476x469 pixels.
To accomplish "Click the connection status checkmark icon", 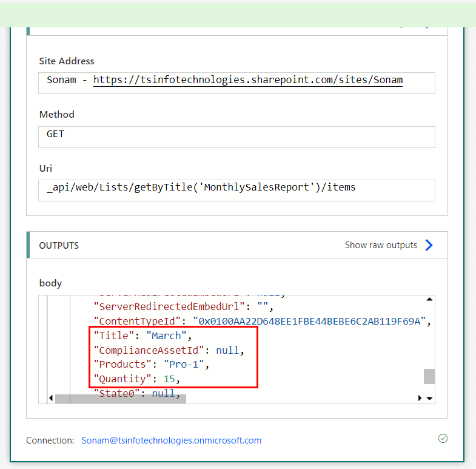I will (x=443, y=438).
